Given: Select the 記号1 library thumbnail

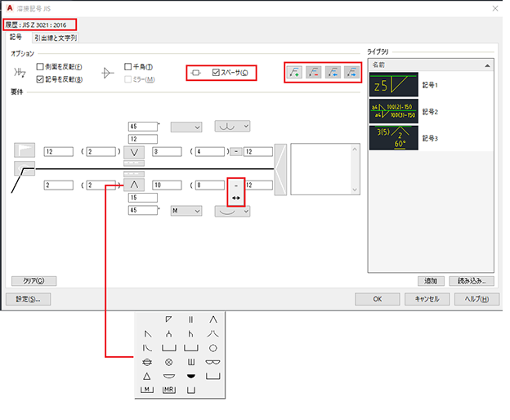Looking at the screenshot, I should click(394, 84).
